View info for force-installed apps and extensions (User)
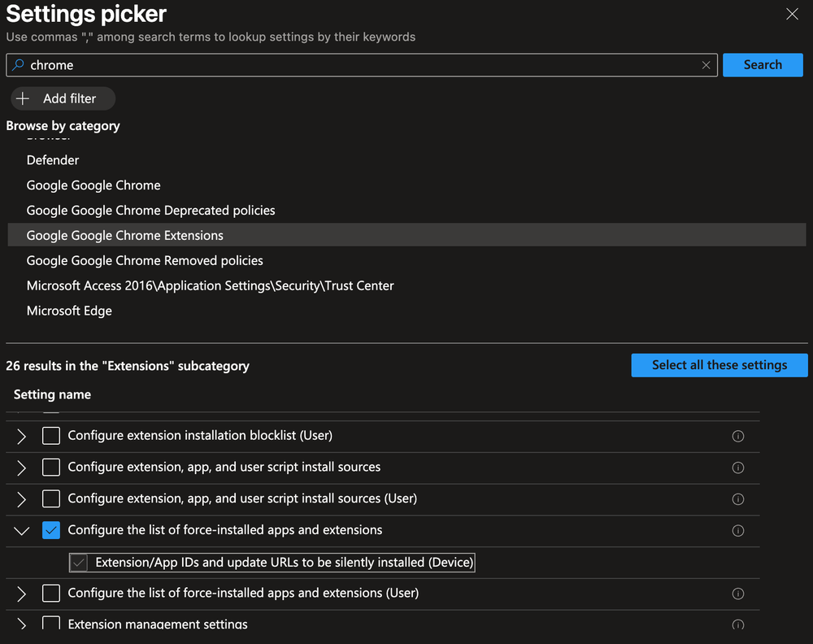 tap(737, 594)
